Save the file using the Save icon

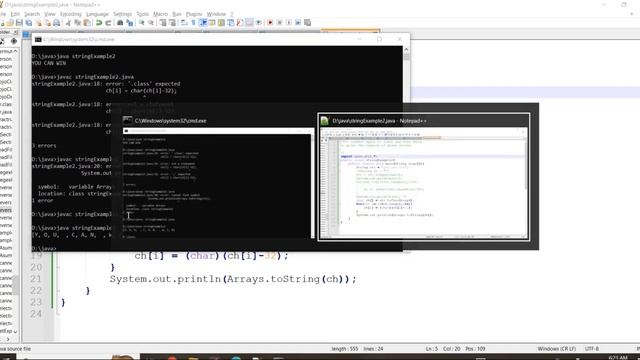click(19, 23)
